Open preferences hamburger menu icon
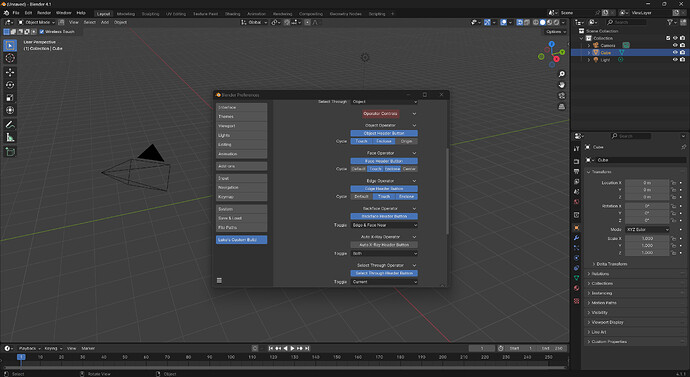The width and height of the screenshot is (690, 377). tap(219, 281)
